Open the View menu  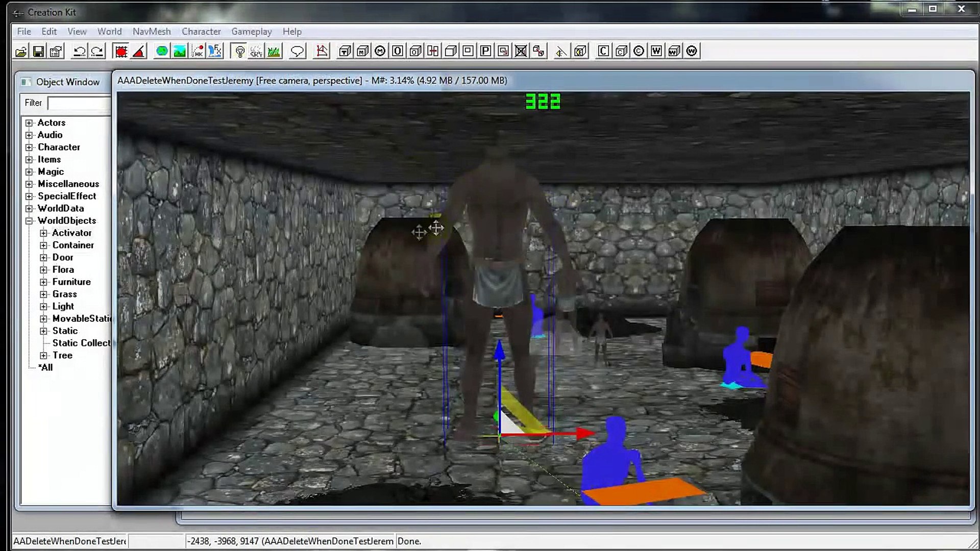point(77,31)
